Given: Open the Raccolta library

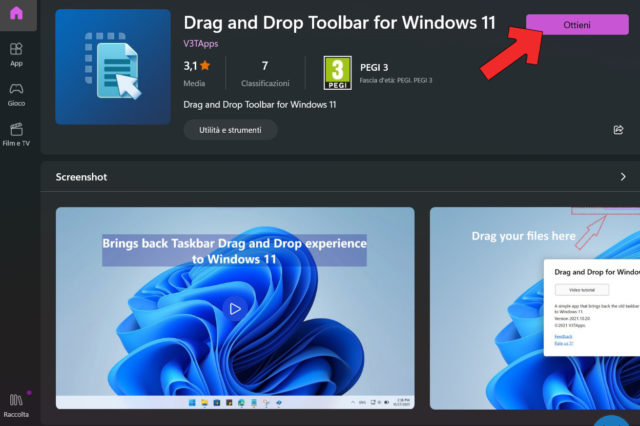Looking at the screenshot, I should pyautogui.click(x=16, y=405).
